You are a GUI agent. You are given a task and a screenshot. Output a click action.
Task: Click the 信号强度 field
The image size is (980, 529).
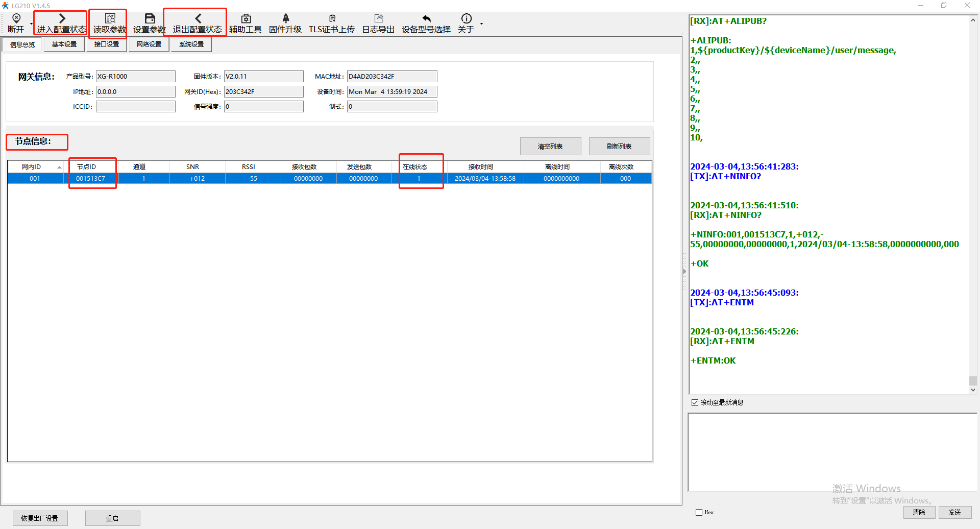tap(264, 106)
